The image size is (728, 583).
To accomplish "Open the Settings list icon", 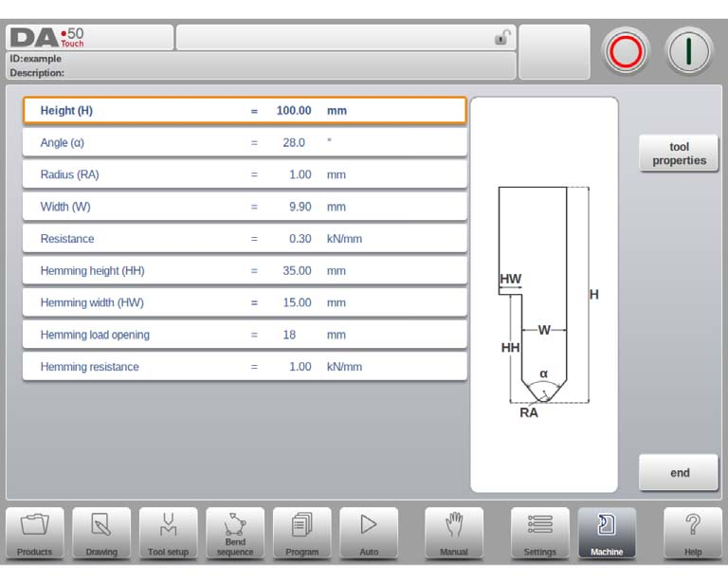I will click(x=540, y=533).
